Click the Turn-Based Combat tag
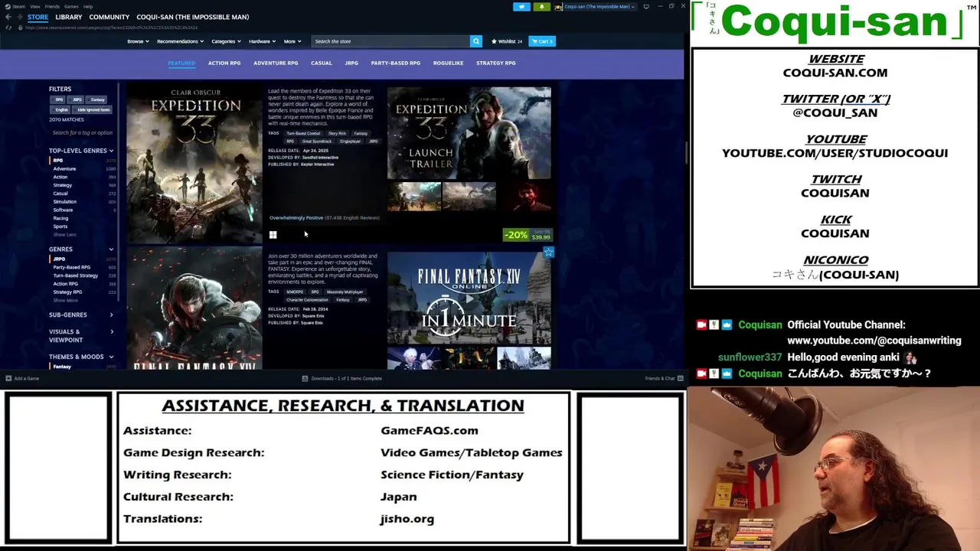The width and height of the screenshot is (980, 551). pos(304,134)
